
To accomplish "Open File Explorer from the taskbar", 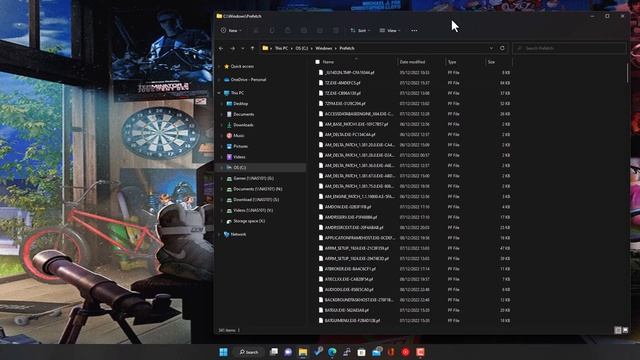I will tap(303, 352).
